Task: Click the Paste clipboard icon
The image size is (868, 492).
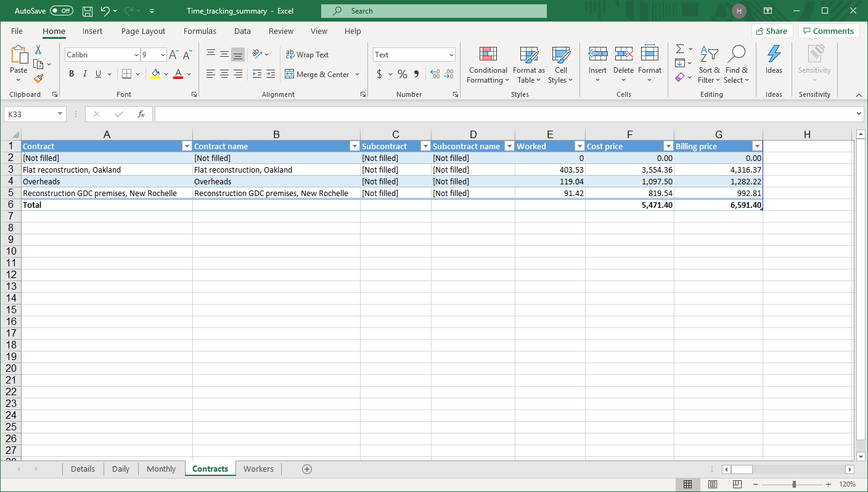Action: (x=18, y=55)
